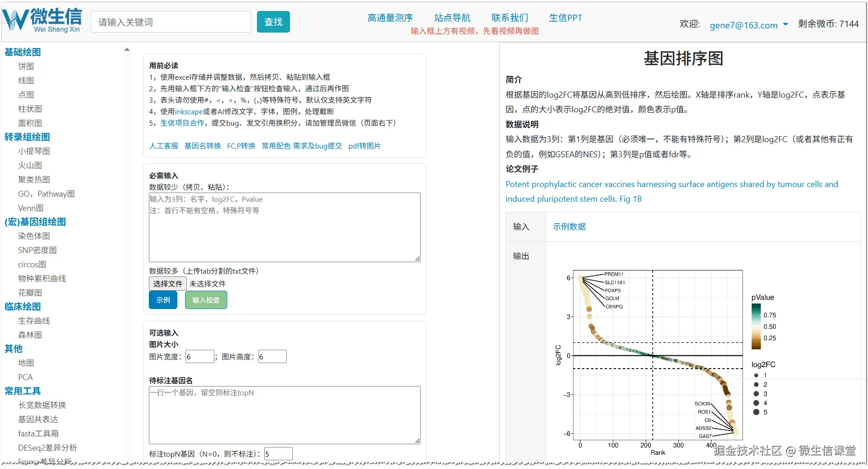Open 基因共表达 in the sidebar

(x=38, y=419)
